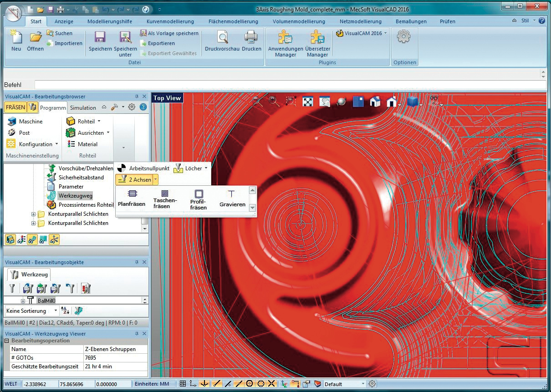The width and height of the screenshot is (551, 392).
Task: Toggle the circle center snap button
Action: click(x=250, y=384)
